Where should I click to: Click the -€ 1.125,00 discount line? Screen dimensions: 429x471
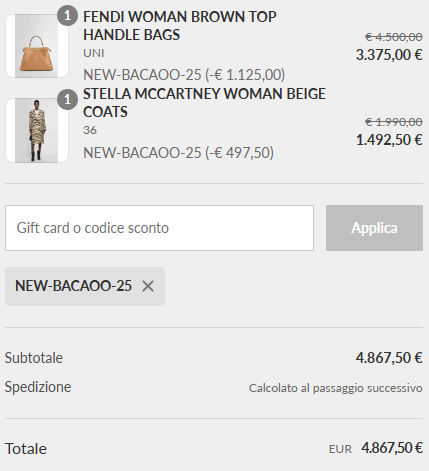pyautogui.click(x=184, y=74)
